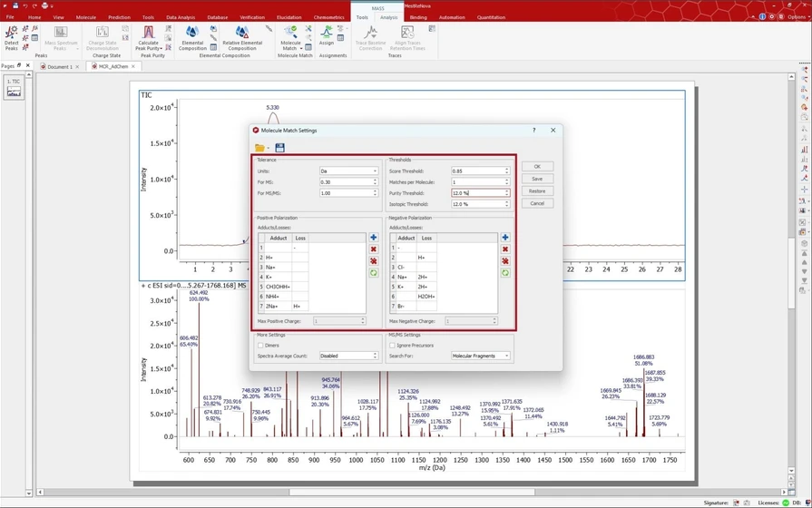Click the Loss column header in negative table
This screenshot has width=812, height=508.
[x=426, y=238]
